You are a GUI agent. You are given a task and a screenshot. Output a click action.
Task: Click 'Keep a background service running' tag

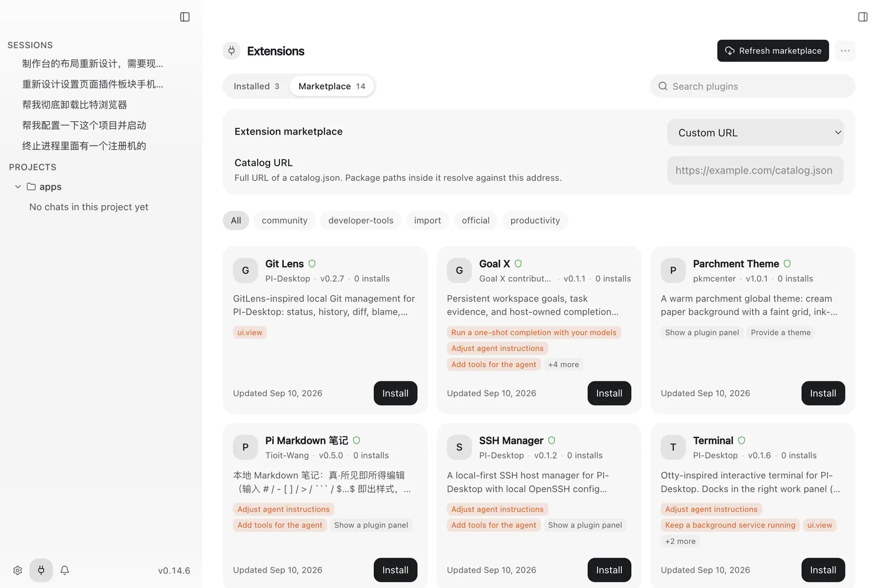tap(730, 525)
